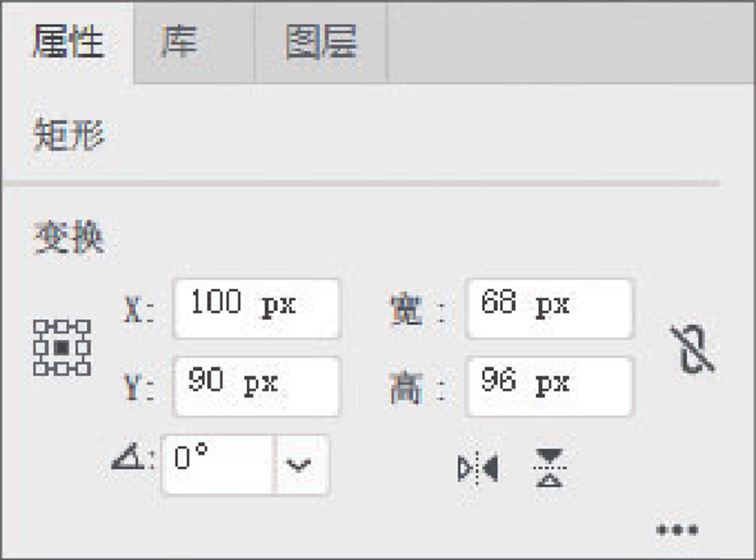Select the top-right reference point
This screenshot has height=560, width=756.
click(x=84, y=326)
